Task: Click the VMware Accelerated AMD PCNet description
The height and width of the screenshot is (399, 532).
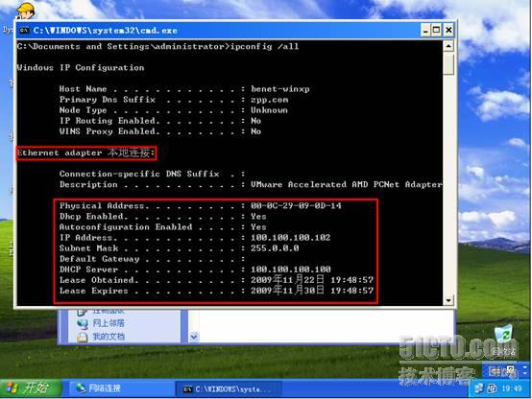Action: pos(346,184)
